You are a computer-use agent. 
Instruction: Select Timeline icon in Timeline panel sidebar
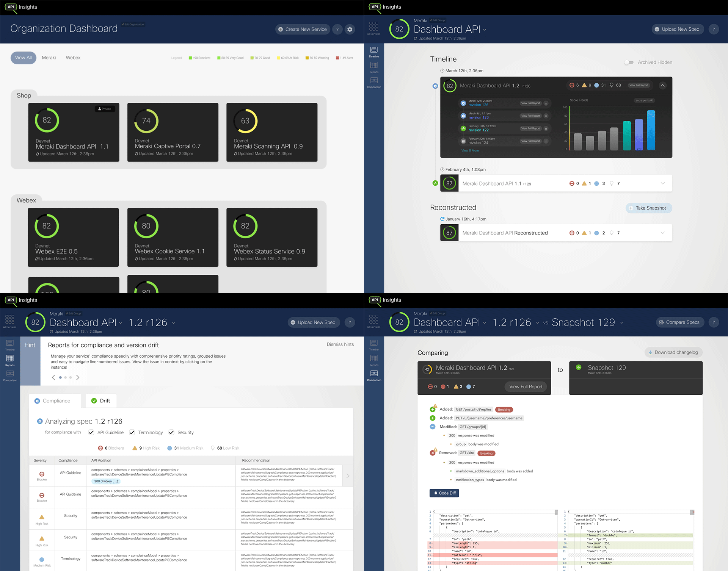coord(374,52)
